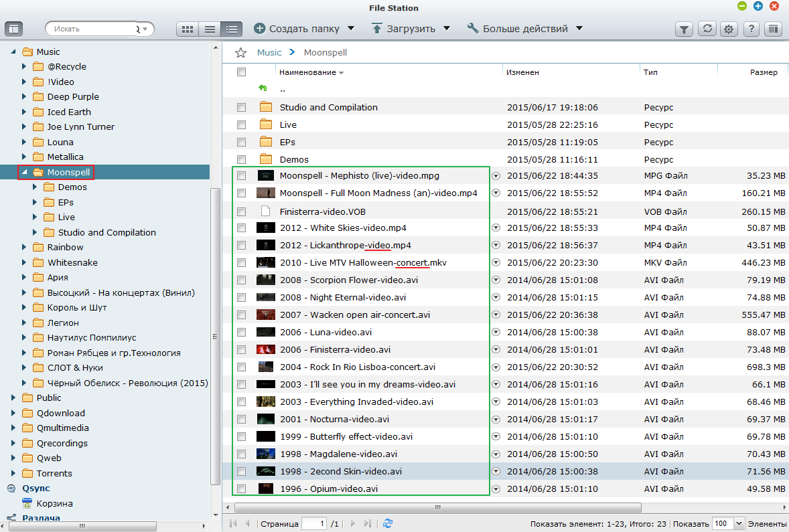Go to previous page arrow

coord(247,523)
